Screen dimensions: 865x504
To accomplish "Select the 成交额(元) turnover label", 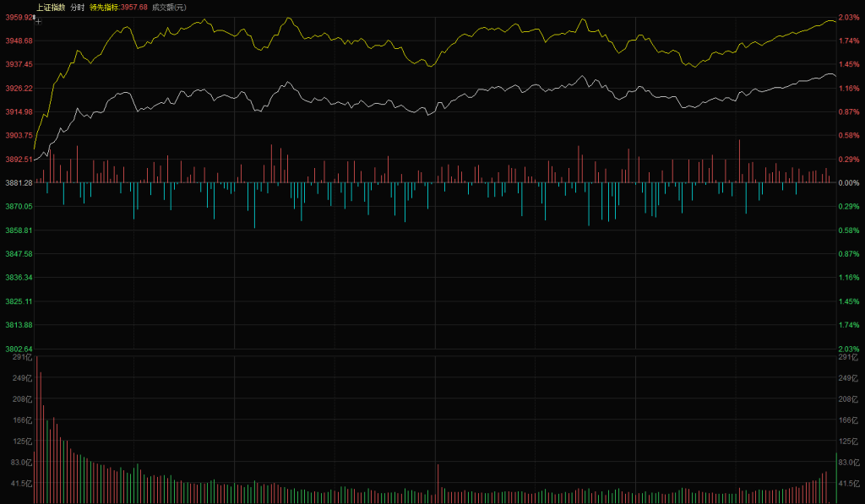I will coord(169,7).
